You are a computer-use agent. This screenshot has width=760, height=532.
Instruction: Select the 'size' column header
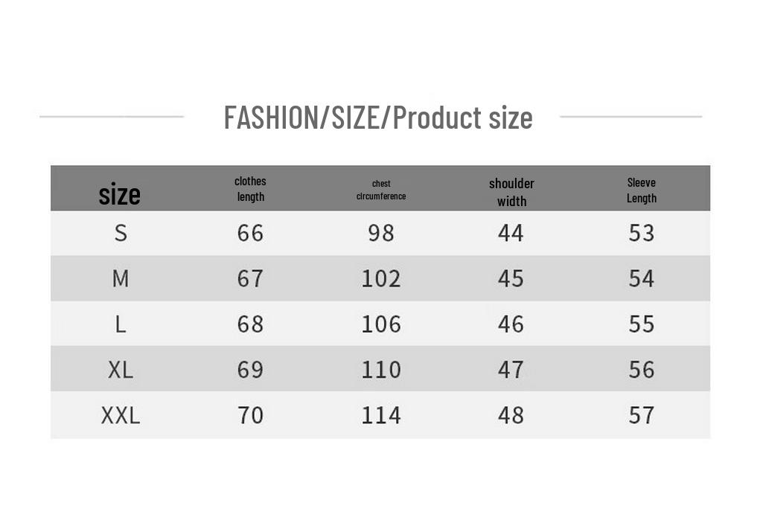(120, 195)
